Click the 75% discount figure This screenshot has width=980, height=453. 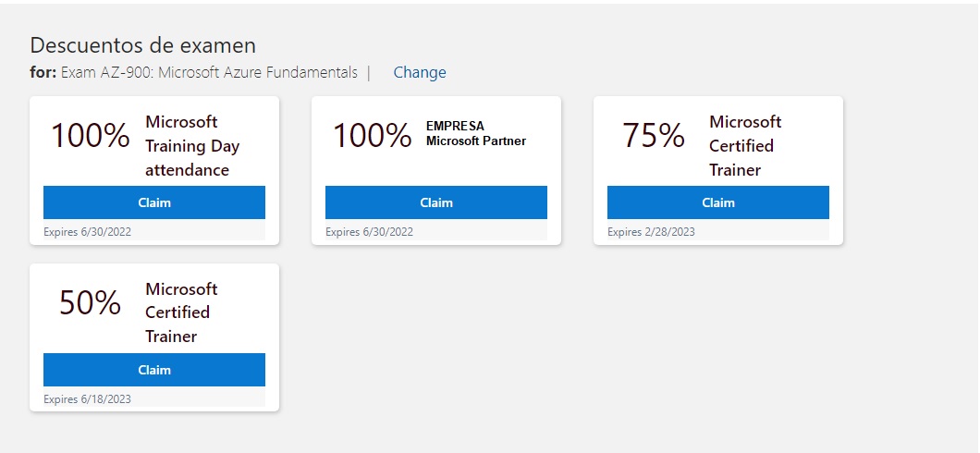pos(654,136)
